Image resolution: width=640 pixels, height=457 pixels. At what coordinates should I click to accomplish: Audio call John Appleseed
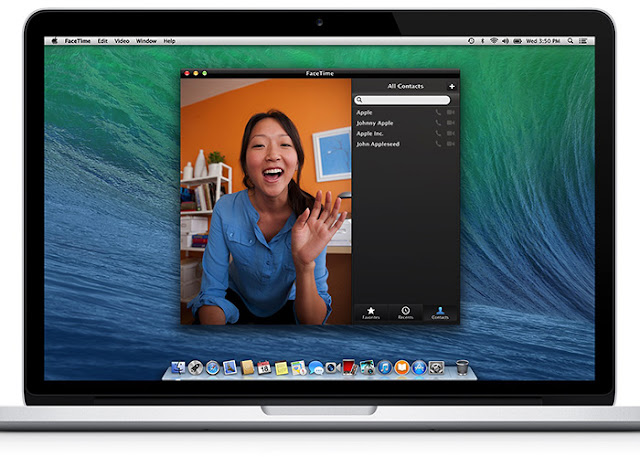(x=438, y=144)
